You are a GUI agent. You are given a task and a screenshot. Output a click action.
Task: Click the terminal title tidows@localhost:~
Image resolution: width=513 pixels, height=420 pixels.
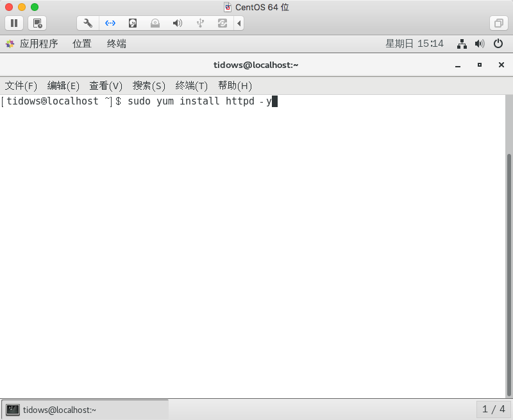tap(256, 65)
